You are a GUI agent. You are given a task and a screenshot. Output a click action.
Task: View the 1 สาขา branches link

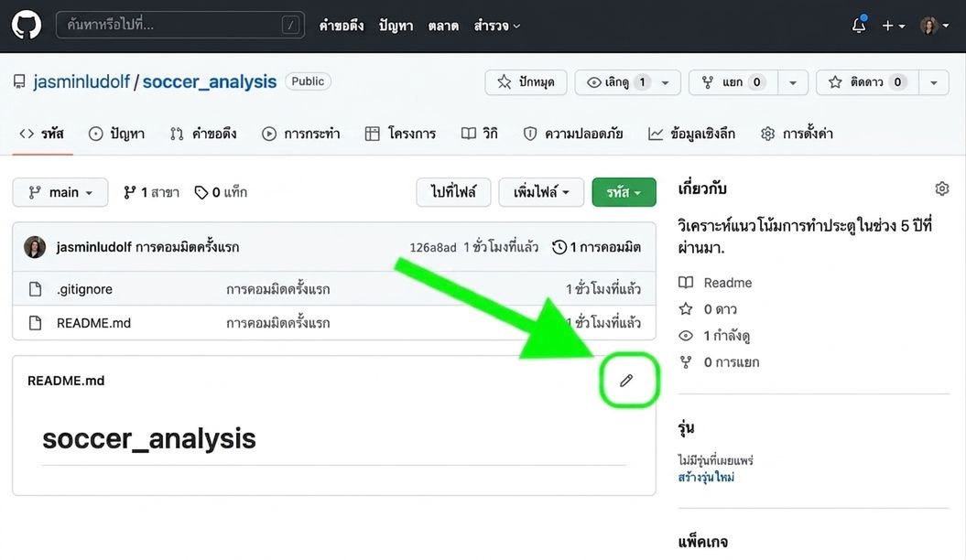tap(152, 193)
